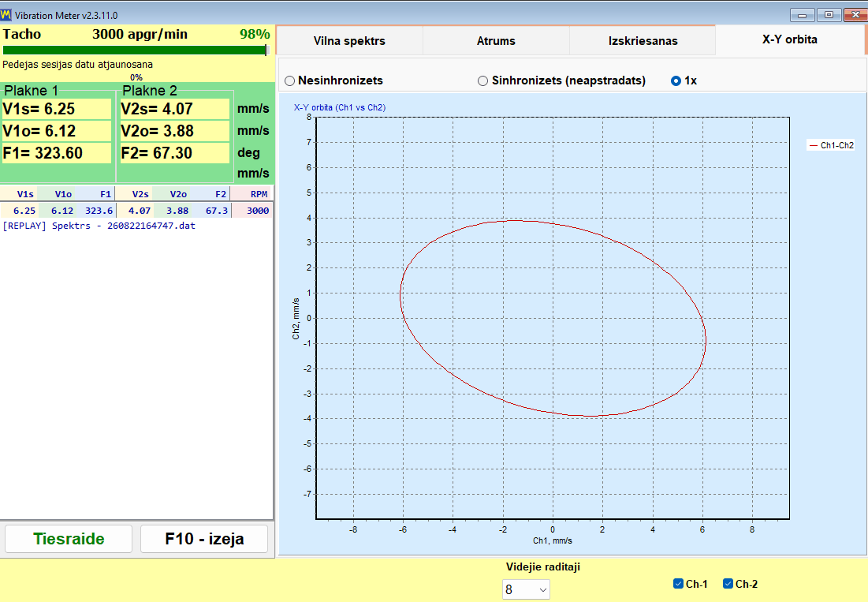Viewport: 868px width, 602px height.
Task: Click the 98% tacho percentage
Action: (255, 34)
